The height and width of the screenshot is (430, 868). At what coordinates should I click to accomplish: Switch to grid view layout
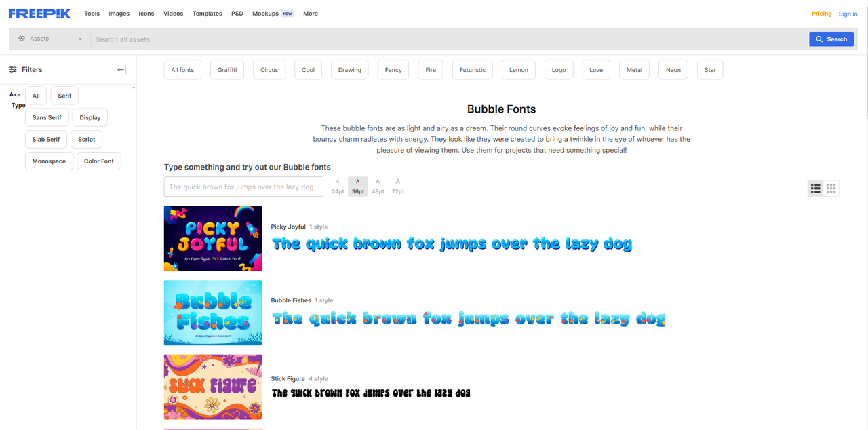click(831, 189)
